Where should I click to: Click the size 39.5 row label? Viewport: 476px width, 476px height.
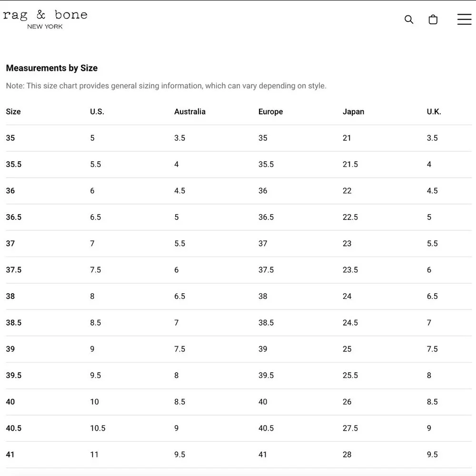14,376
